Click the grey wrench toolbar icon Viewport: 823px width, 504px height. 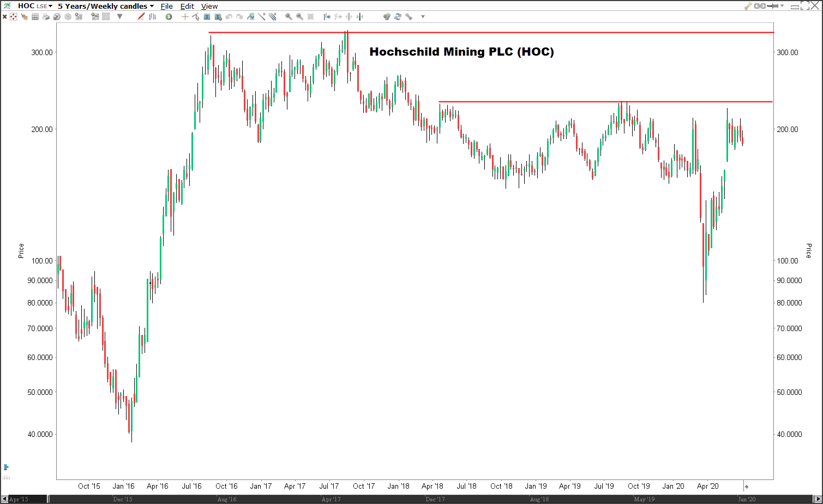tap(409, 17)
